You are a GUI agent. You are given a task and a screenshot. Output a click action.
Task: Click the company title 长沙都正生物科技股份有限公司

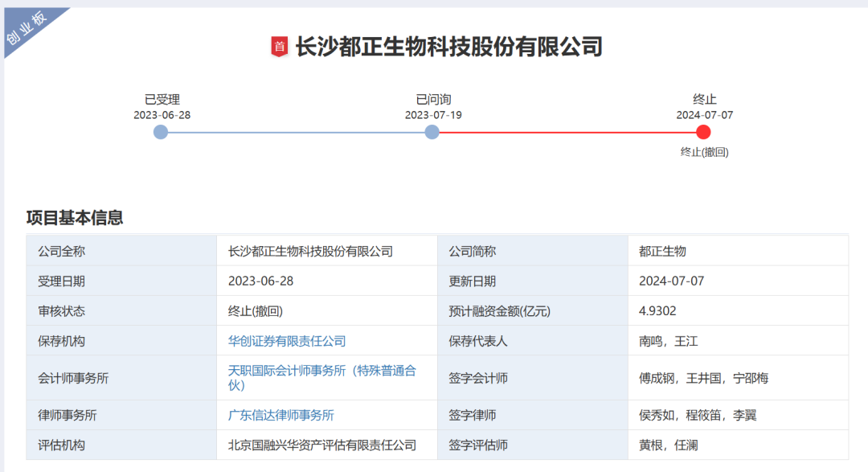tap(448, 47)
